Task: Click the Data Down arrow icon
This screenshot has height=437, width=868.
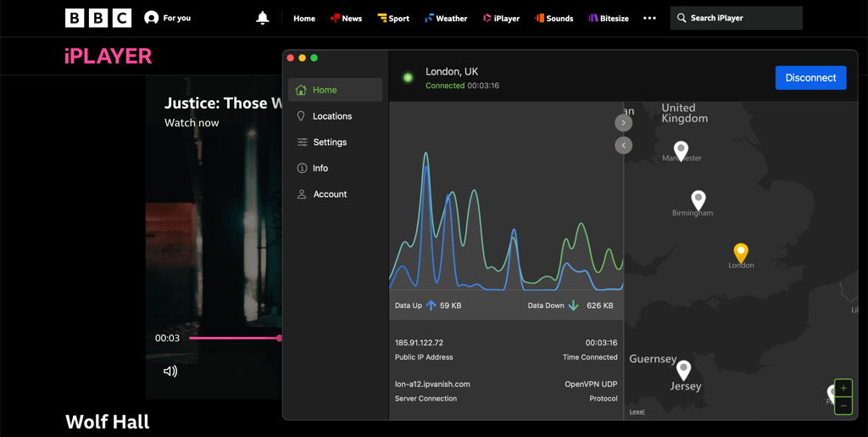Action: pyautogui.click(x=573, y=305)
